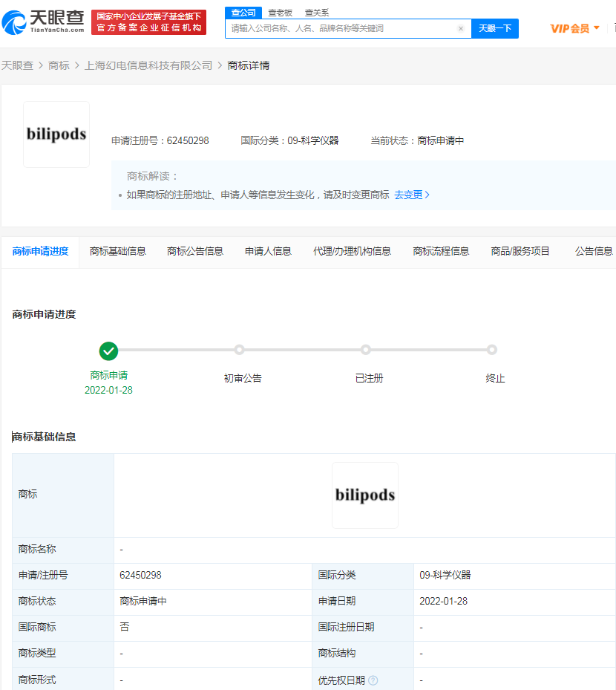Click the 初审公告 progress node circle
Screen dimensions: 616x690
click(x=239, y=349)
